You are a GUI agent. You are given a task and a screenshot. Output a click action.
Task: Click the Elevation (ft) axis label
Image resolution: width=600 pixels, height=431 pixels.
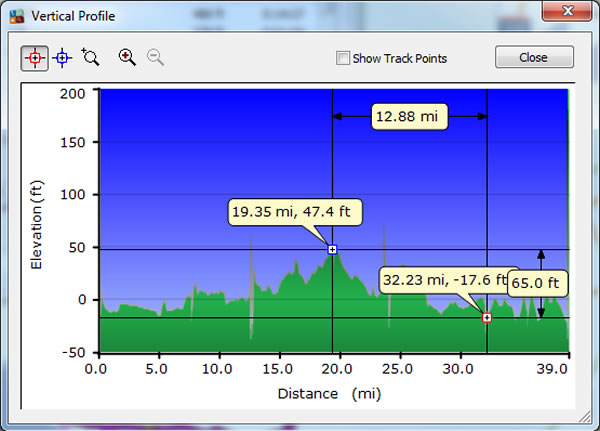pyautogui.click(x=36, y=225)
